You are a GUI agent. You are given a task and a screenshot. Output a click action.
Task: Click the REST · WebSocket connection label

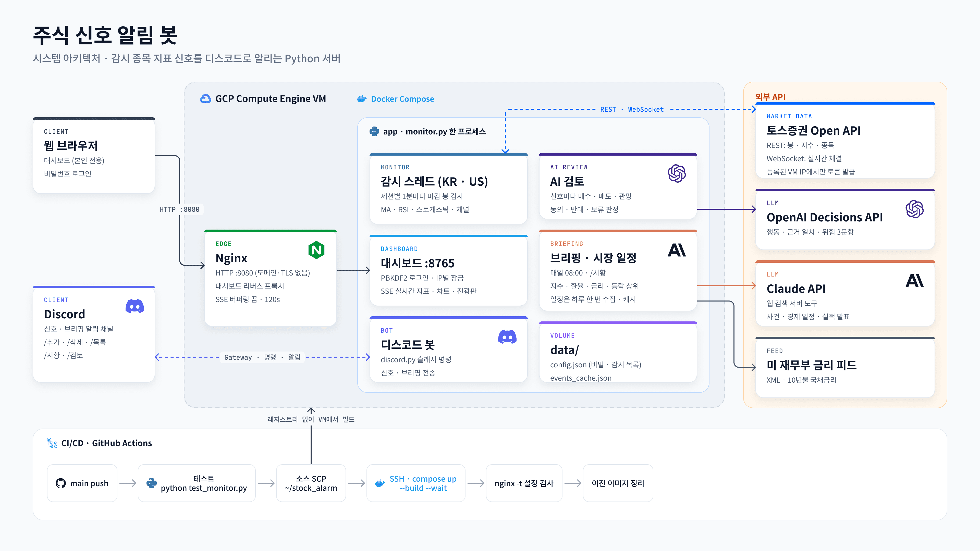tap(632, 109)
